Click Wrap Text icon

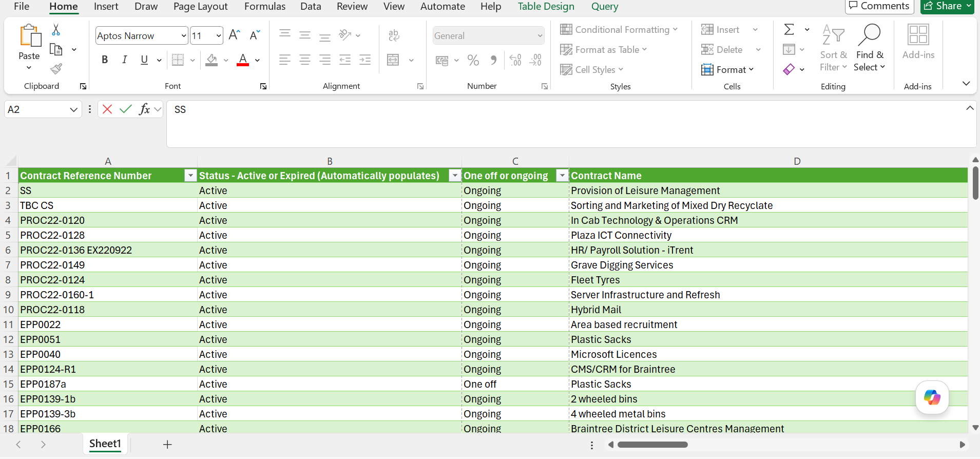point(394,35)
